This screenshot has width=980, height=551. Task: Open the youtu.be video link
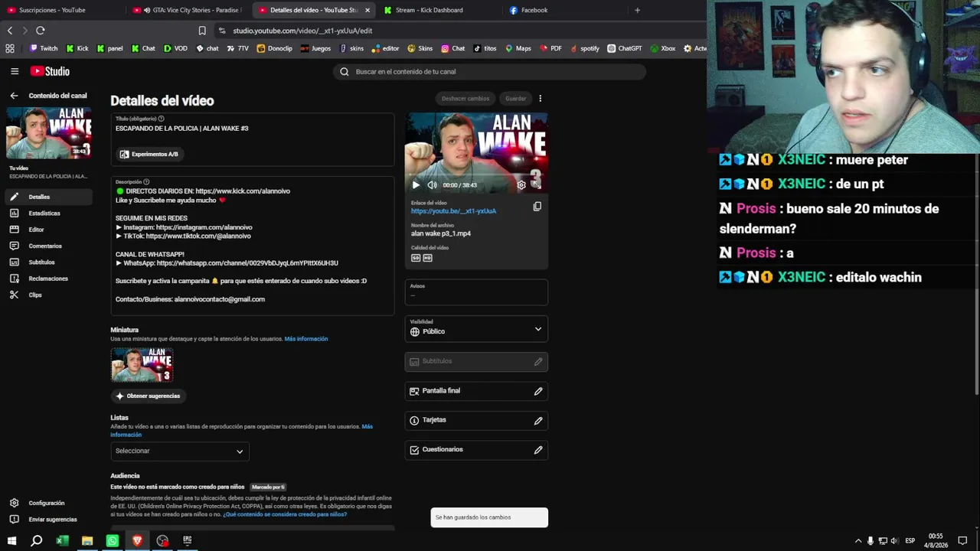coord(453,211)
